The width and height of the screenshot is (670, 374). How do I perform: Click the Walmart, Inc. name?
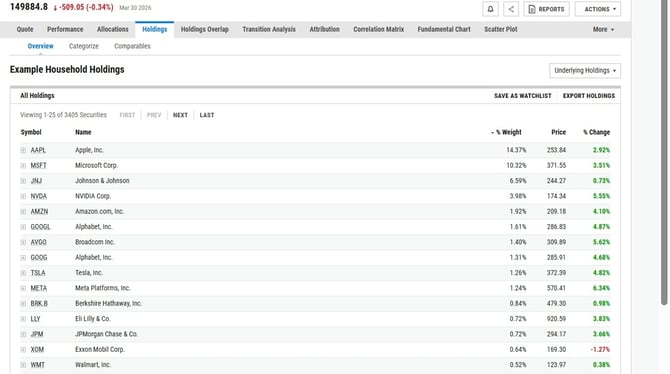click(x=93, y=365)
